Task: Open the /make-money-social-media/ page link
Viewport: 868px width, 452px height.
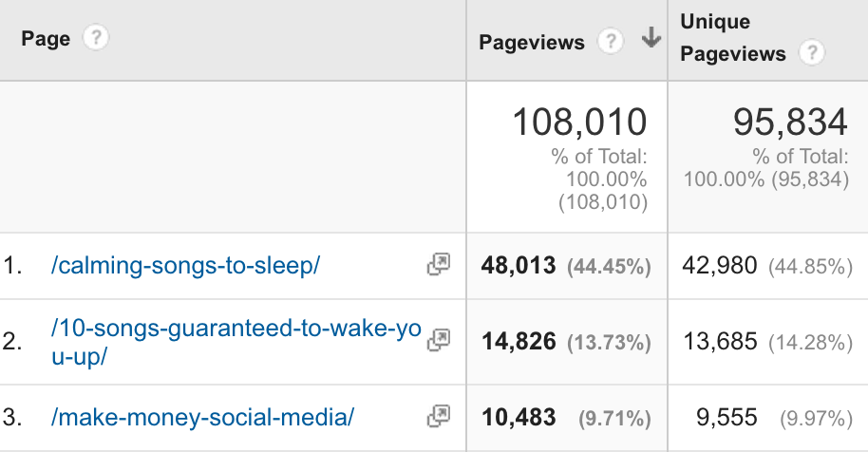Action: 202,417
